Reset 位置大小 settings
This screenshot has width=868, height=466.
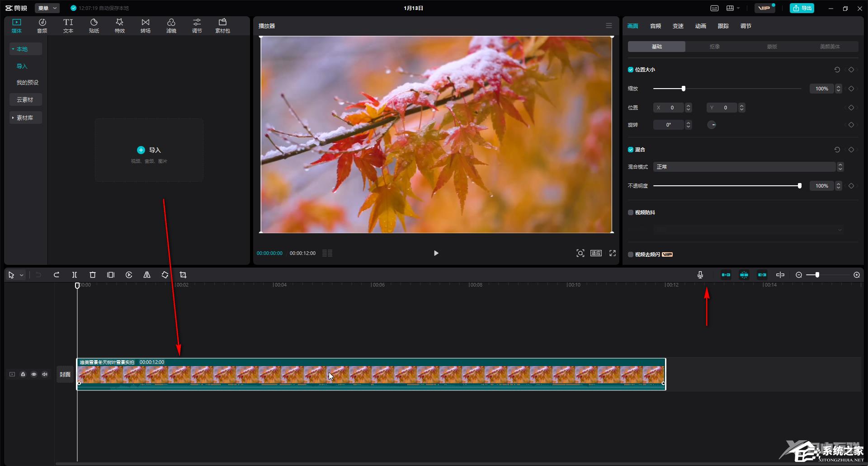(837, 70)
